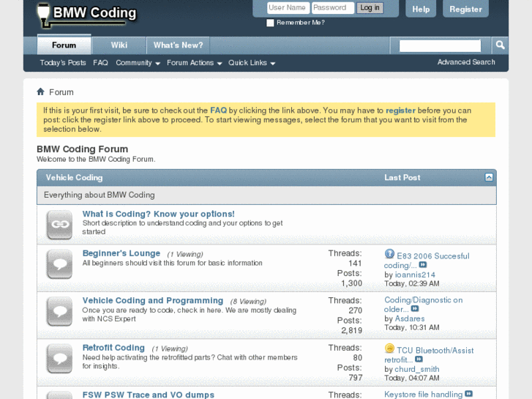The height and width of the screenshot is (399, 532).
Task: View churd_smith's profile
Action: pyautogui.click(x=417, y=369)
